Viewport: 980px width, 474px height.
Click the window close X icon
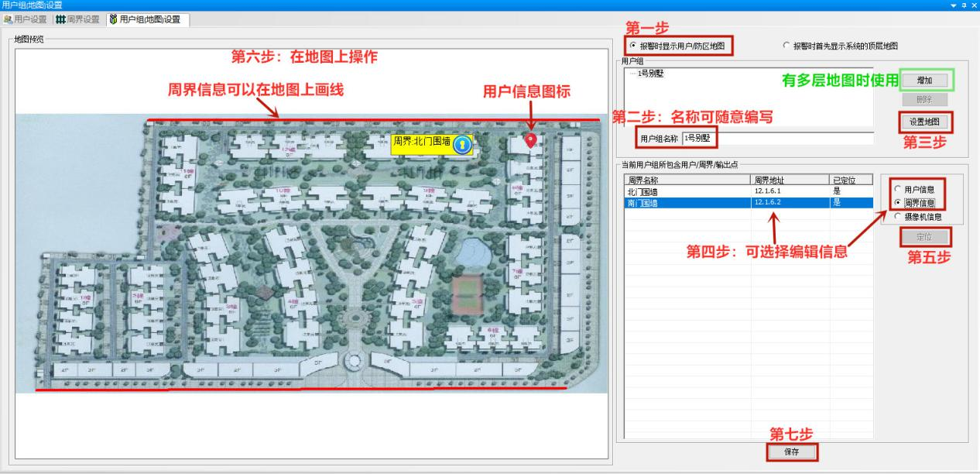pos(974,5)
